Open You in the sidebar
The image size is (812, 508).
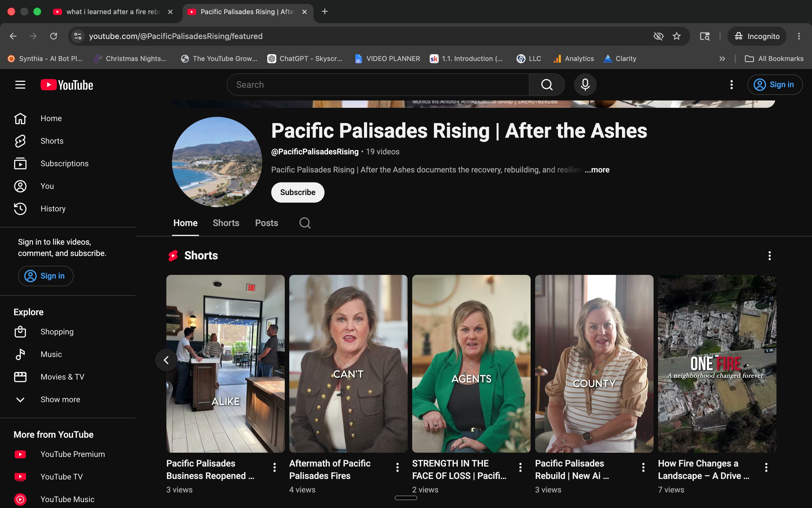point(68,186)
